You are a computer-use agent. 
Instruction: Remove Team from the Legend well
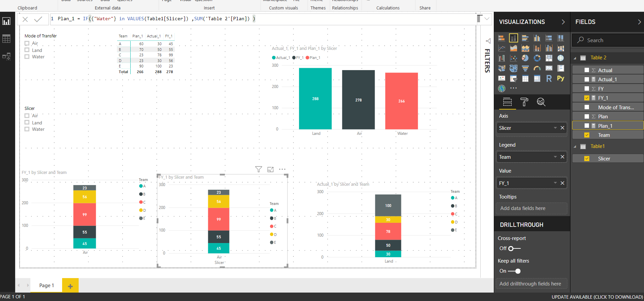562,157
